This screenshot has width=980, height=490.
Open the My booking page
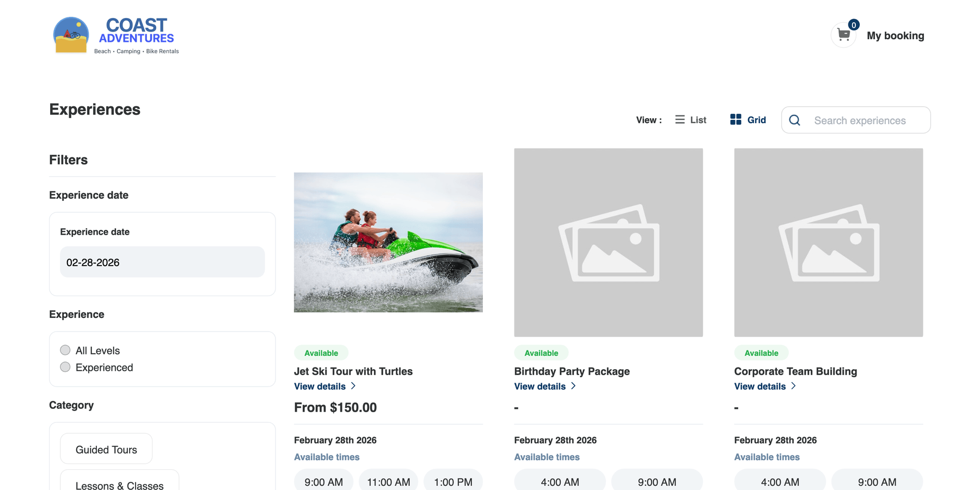pyautogui.click(x=896, y=35)
